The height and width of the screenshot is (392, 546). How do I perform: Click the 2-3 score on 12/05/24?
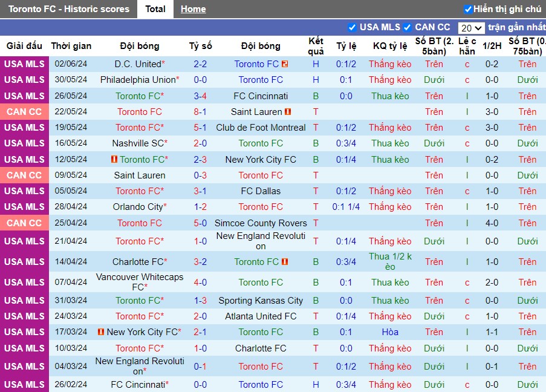pos(200,160)
